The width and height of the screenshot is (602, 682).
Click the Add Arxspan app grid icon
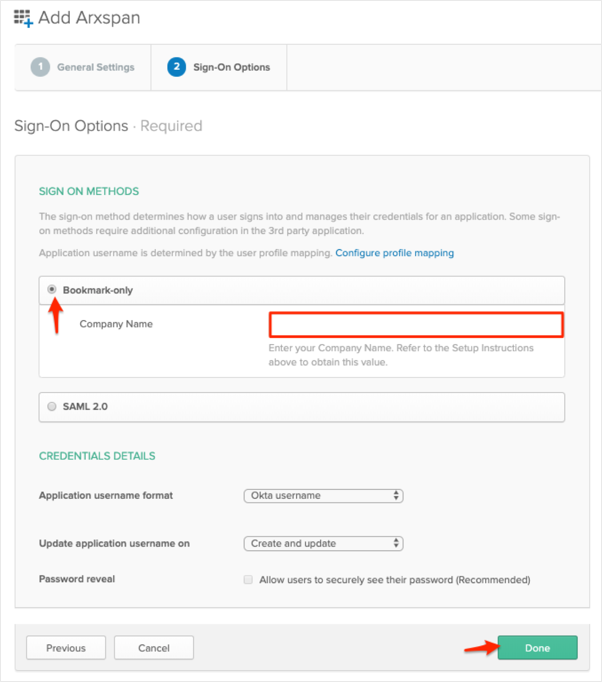click(x=23, y=17)
